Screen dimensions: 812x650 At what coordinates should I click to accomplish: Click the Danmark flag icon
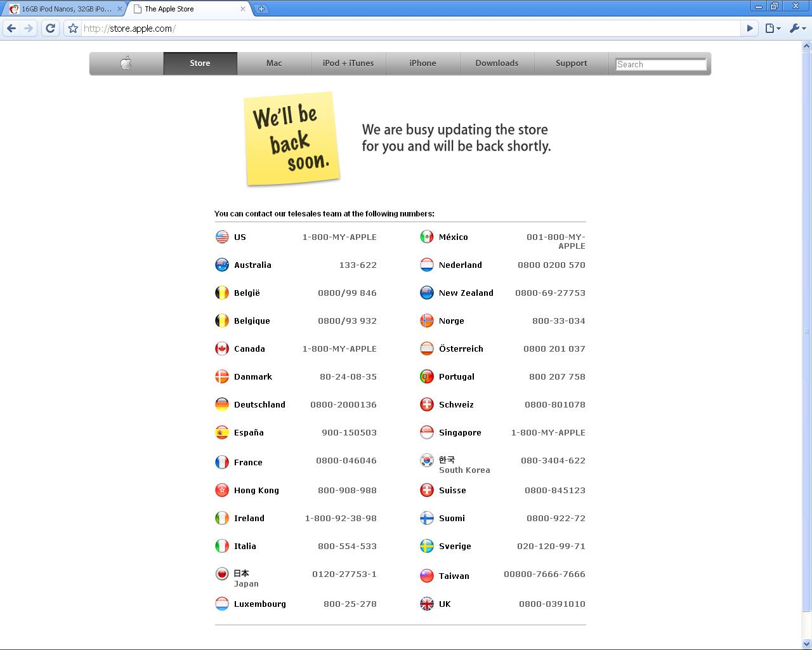[222, 376]
